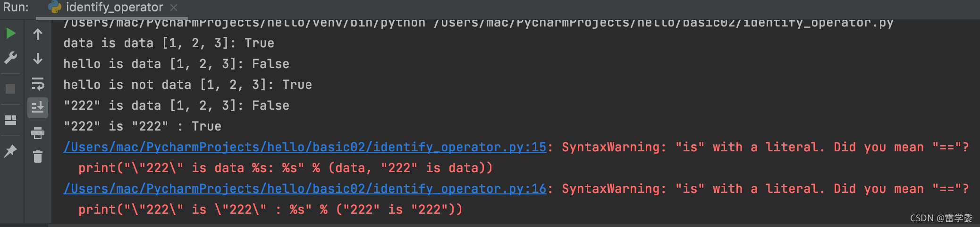Click the 'Run:' tool window label
Viewport: 980px width, 227px height.
click(x=16, y=8)
